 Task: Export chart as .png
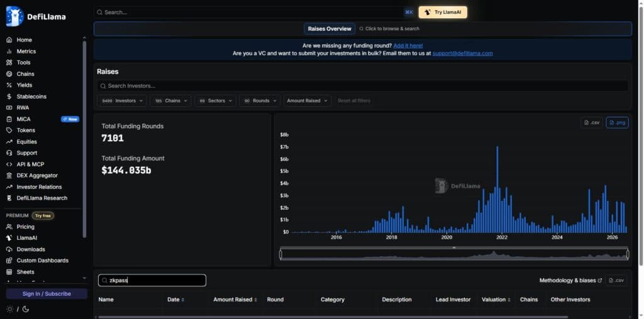click(617, 122)
